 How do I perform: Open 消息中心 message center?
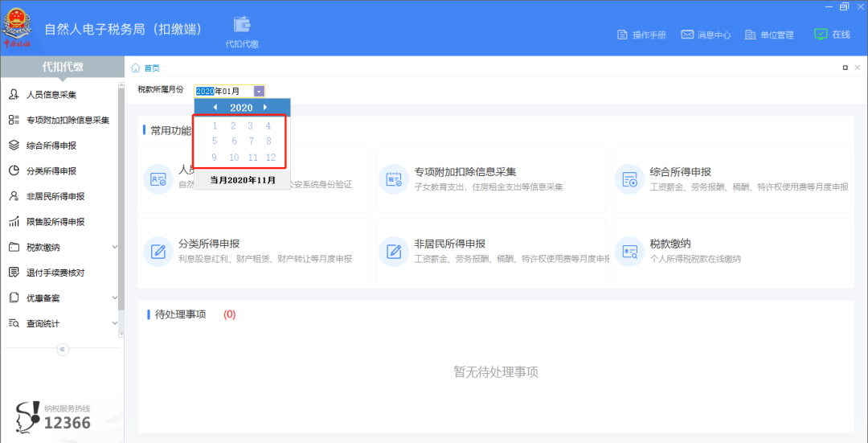706,35
